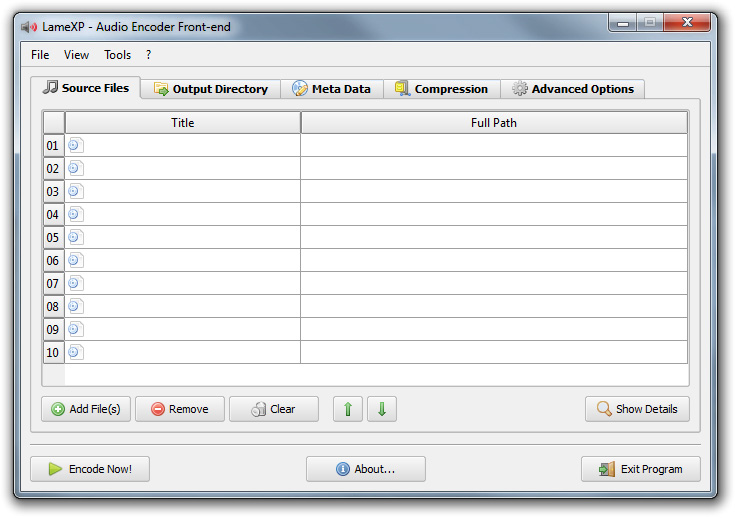Select row number 02 header
Image resolution: width=735 pixels, height=518 pixels.
(53, 168)
